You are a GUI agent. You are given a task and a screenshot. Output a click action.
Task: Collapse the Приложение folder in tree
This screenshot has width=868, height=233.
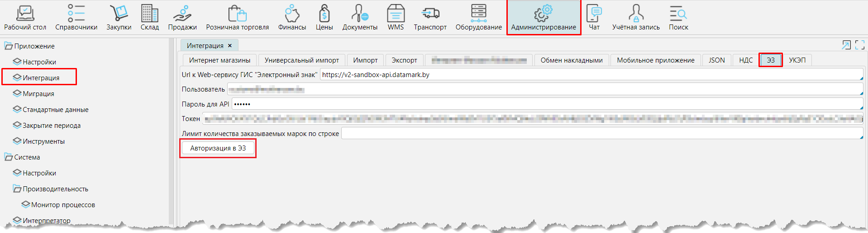(8, 46)
